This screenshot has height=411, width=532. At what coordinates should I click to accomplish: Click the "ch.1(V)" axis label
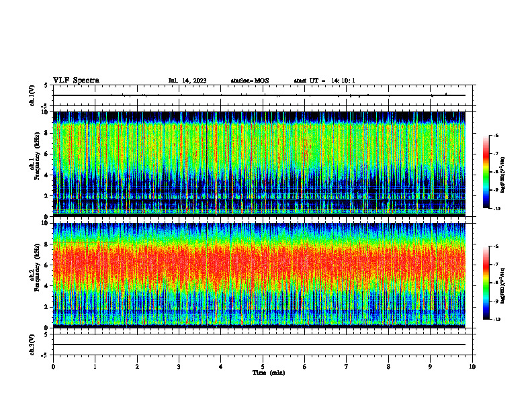(x=32, y=95)
